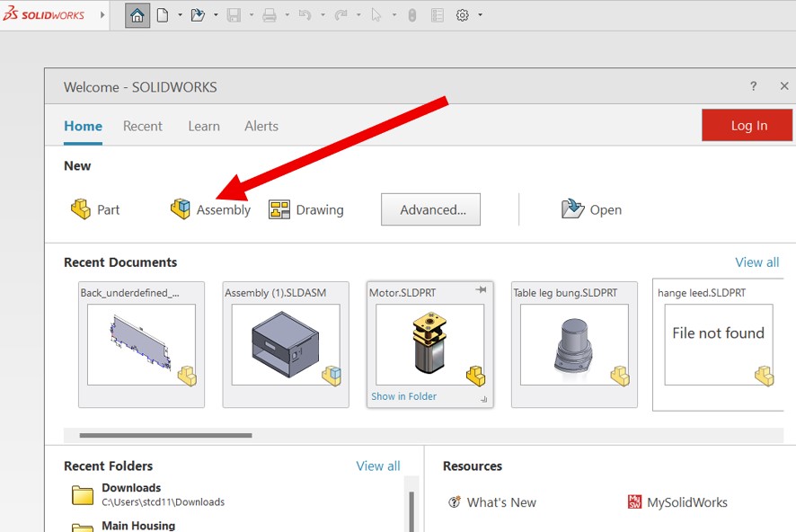Image resolution: width=796 pixels, height=532 pixels.
Task: Close the Welcome dialog
Action: coord(783,85)
